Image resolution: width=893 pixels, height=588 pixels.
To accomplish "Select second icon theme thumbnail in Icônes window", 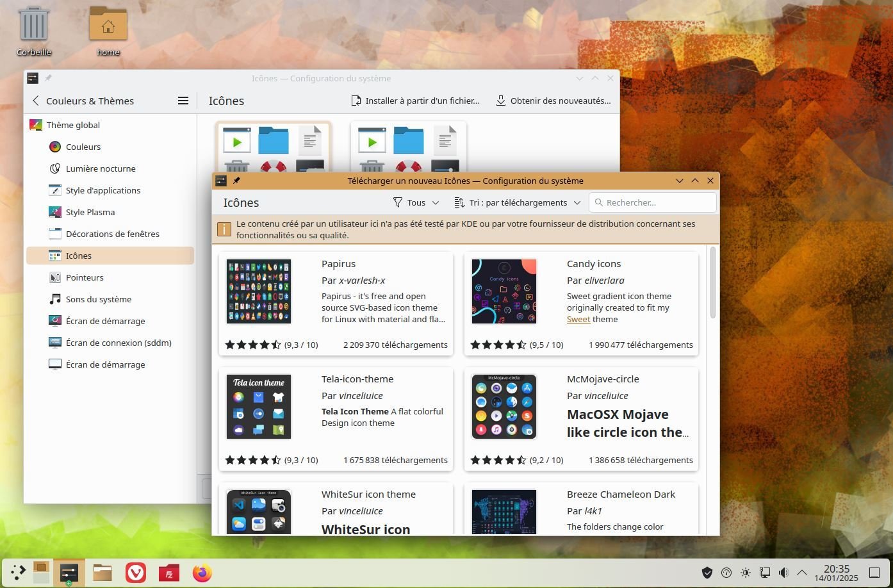I will pos(409,147).
